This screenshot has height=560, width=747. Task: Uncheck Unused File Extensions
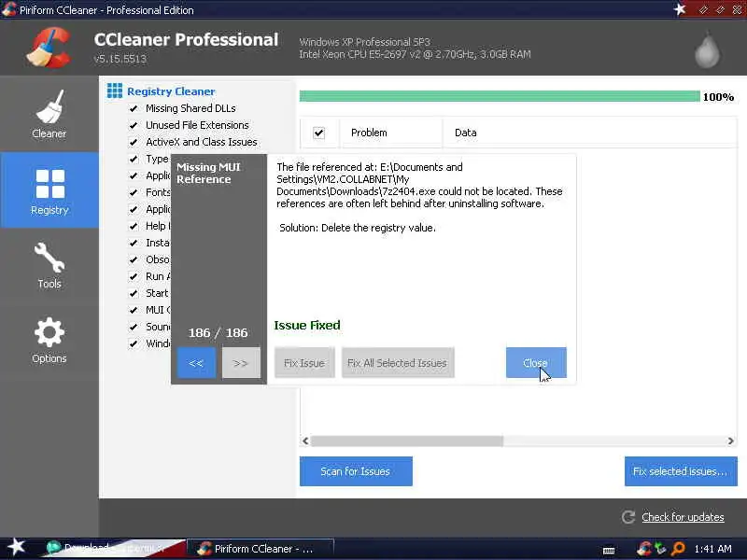click(x=134, y=125)
